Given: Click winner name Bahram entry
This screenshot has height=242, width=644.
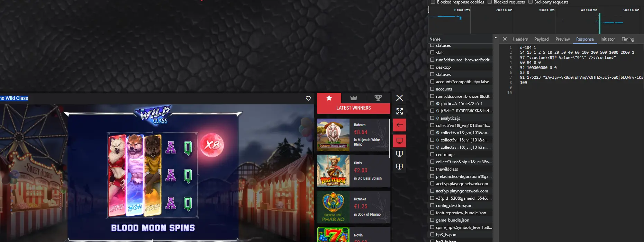Looking at the screenshot, I should tap(360, 125).
